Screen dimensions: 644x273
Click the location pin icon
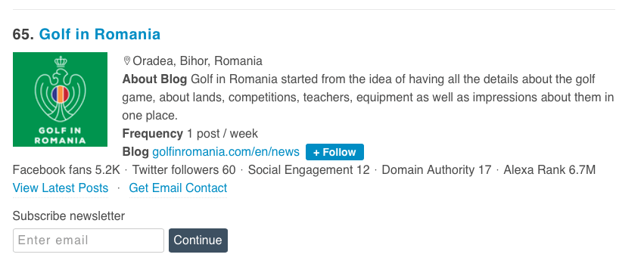tap(127, 61)
